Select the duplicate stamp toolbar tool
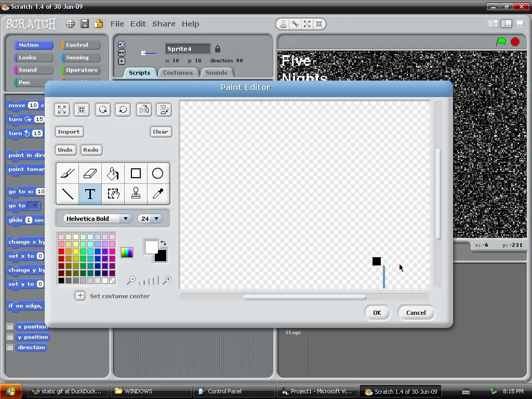 tap(283, 24)
